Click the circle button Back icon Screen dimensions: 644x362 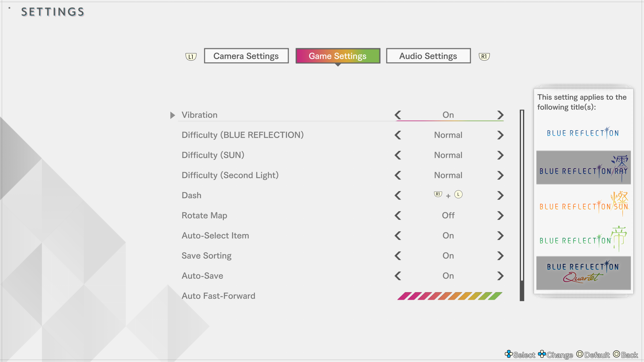coord(616,354)
